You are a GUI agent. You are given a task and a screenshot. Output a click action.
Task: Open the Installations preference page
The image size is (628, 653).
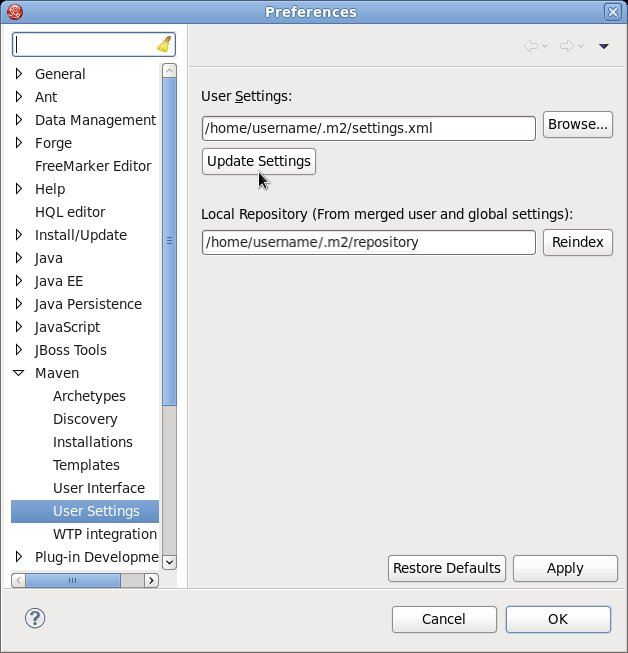92,442
